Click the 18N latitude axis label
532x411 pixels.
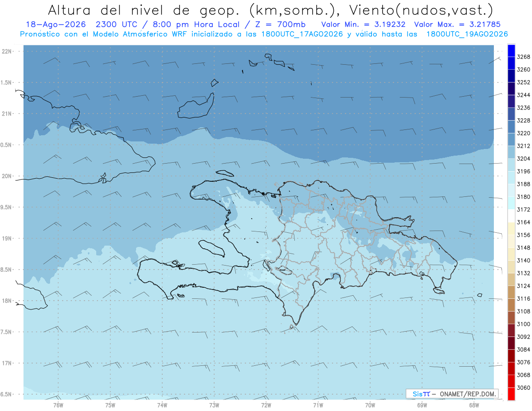click(8, 301)
